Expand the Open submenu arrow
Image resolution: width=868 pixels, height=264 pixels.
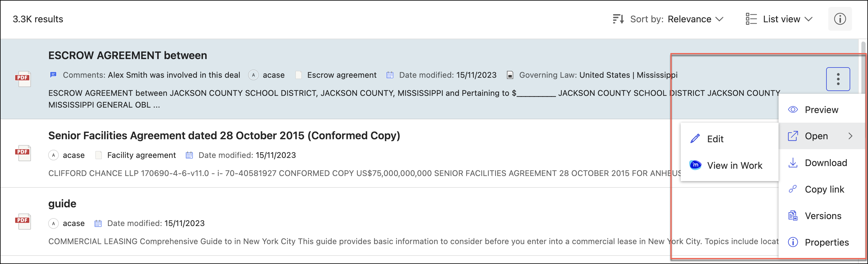(x=850, y=136)
